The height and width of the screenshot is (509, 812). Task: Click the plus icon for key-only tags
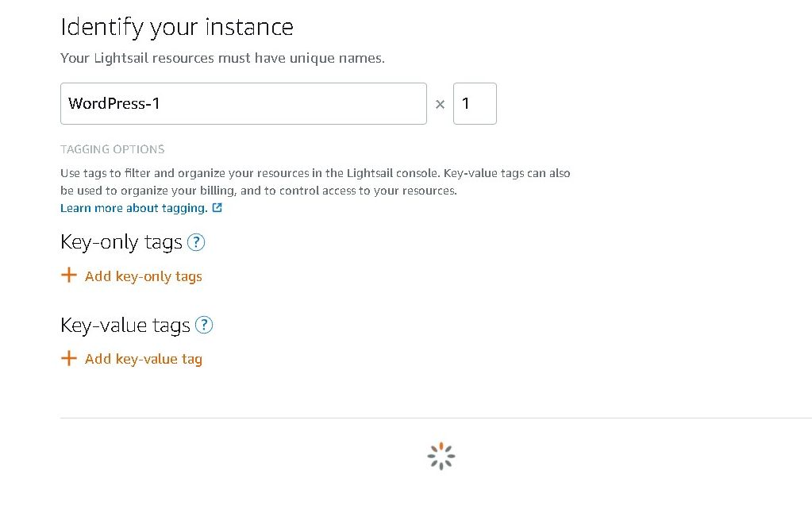click(x=69, y=275)
